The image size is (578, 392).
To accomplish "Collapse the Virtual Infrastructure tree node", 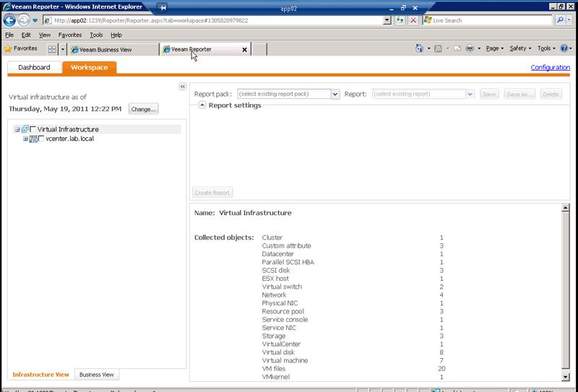I will click(17, 129).
